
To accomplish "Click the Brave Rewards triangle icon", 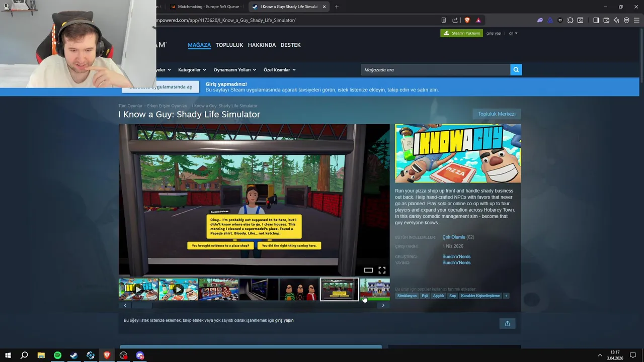I will point(478,20).
